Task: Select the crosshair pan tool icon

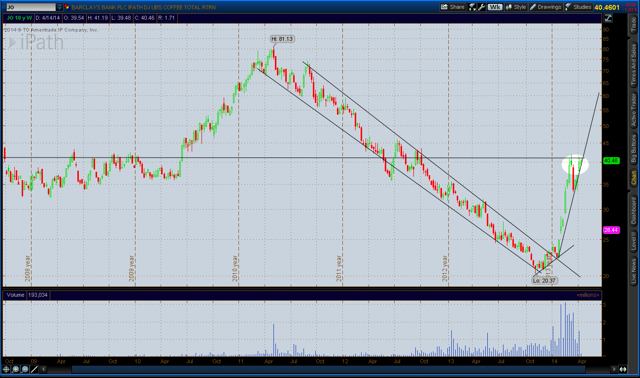Action: 6,369
